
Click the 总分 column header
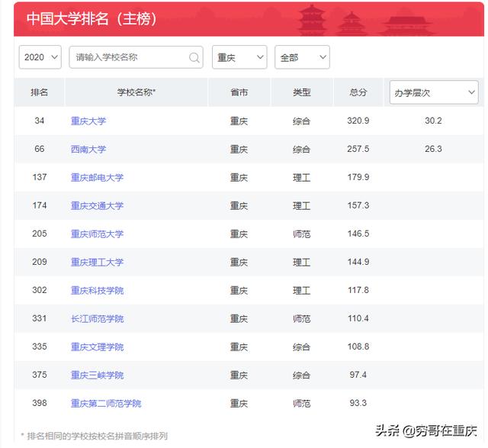point(358,92)
